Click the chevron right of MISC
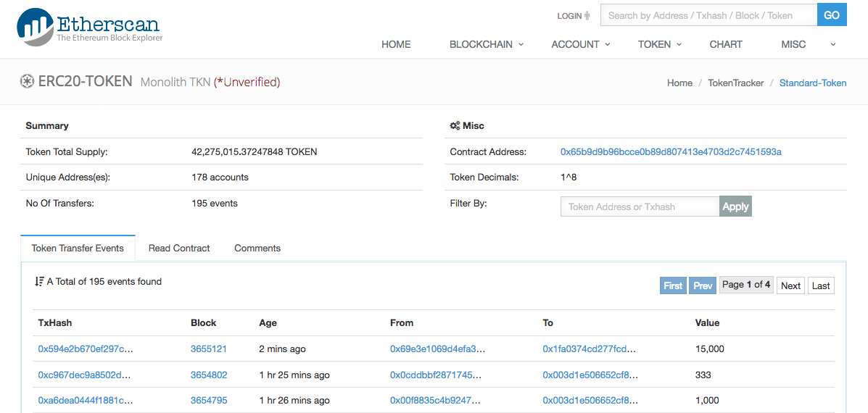The height and width of the screenshot is (413, 868). click(833, 45)
